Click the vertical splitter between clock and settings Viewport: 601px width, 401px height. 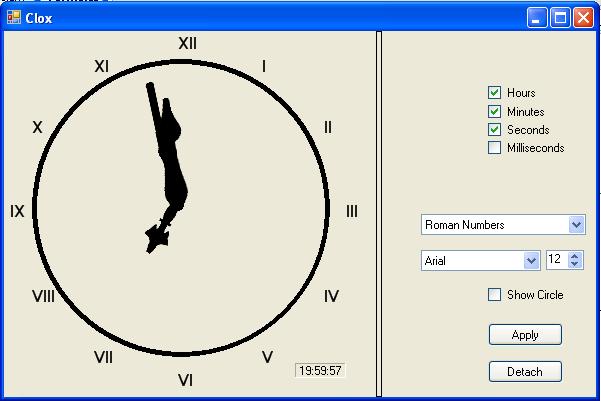(x=379, y=214)
